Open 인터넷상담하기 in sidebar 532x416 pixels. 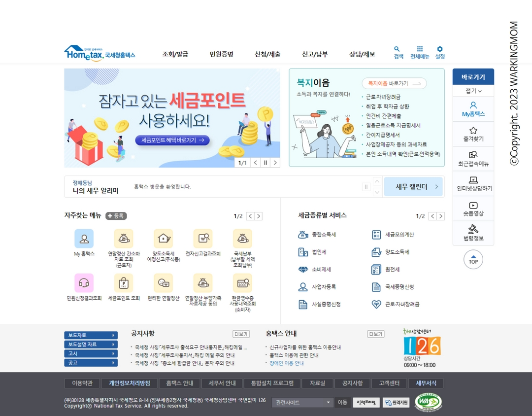(x=473, y=184)
